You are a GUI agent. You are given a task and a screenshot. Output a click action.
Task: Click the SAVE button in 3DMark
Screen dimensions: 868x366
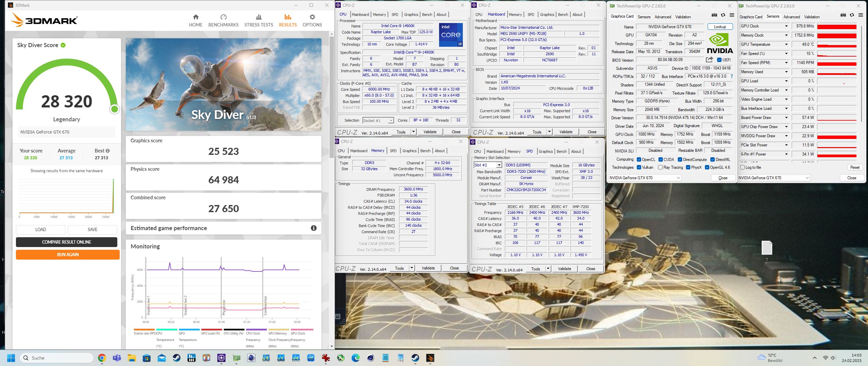tap(92, 229)
